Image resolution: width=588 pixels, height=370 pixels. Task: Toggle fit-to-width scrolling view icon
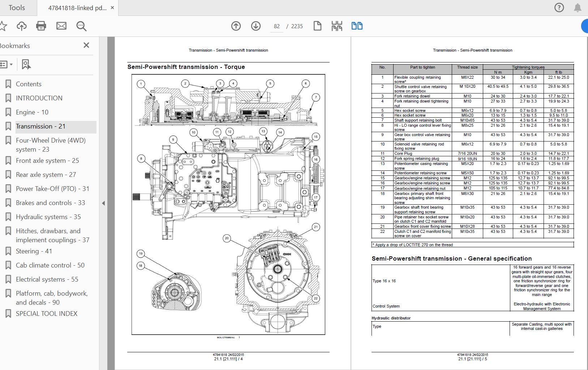(337, 26)
